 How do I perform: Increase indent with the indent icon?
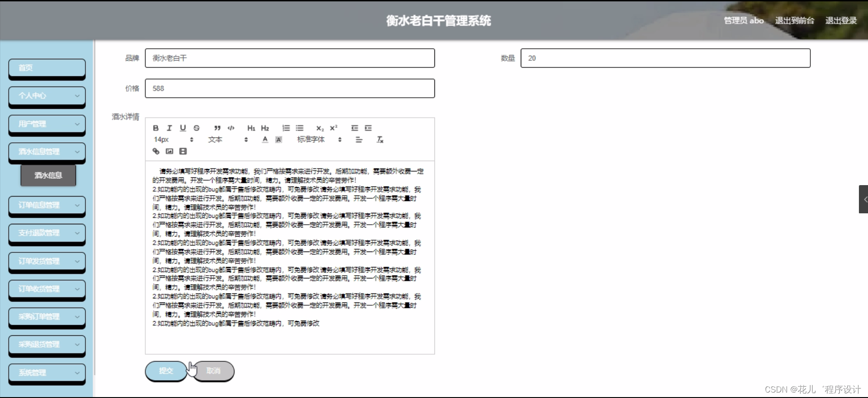pyautogui.click(x=368, y=128)
